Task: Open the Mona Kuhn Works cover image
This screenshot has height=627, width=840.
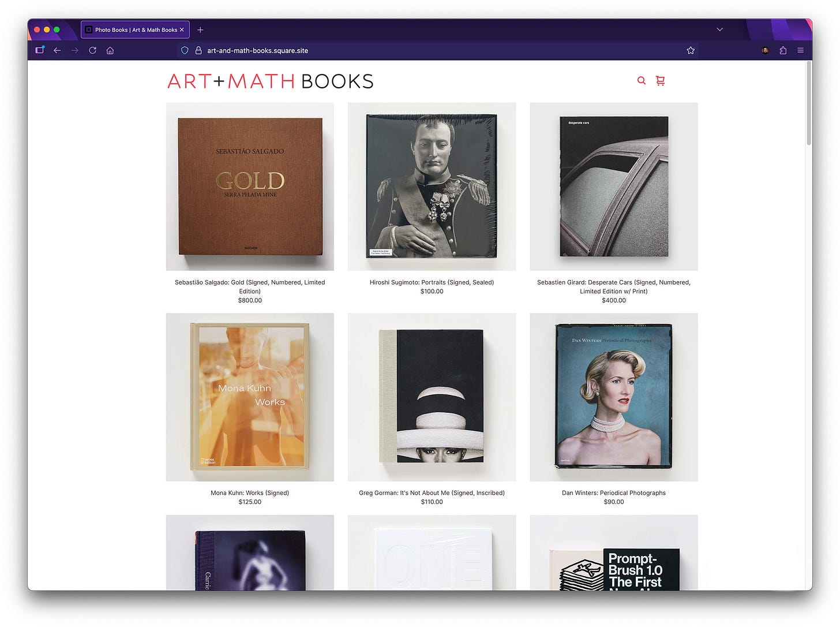Action: pos(250,397)
